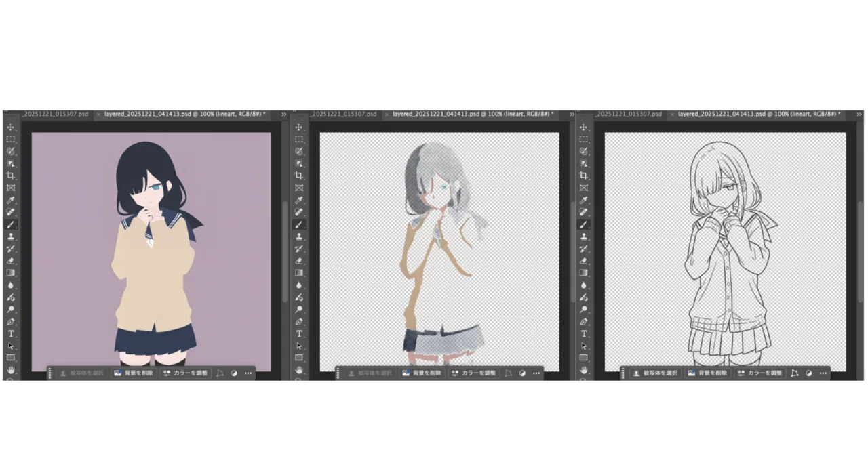Select the Type tool in the line-art window
The width and height of the screenshot is (868, 454).
click(583, 333)
